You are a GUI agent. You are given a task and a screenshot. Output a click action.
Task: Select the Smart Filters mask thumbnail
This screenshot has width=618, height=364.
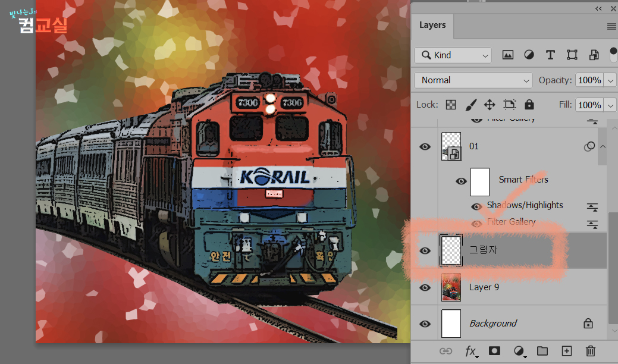point(479,182)
